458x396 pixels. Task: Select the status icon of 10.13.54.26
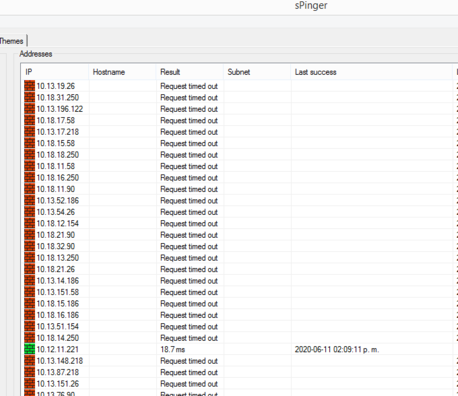29,212
